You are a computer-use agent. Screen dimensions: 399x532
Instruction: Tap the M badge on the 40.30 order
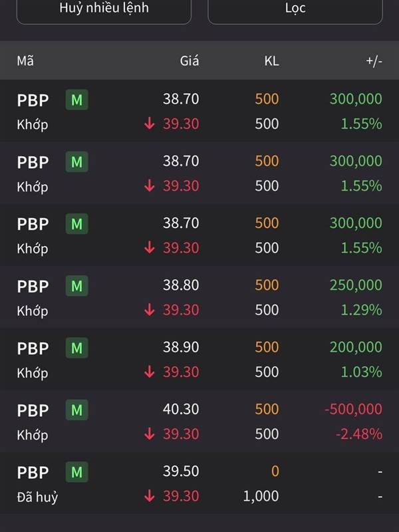click(77, 410)
